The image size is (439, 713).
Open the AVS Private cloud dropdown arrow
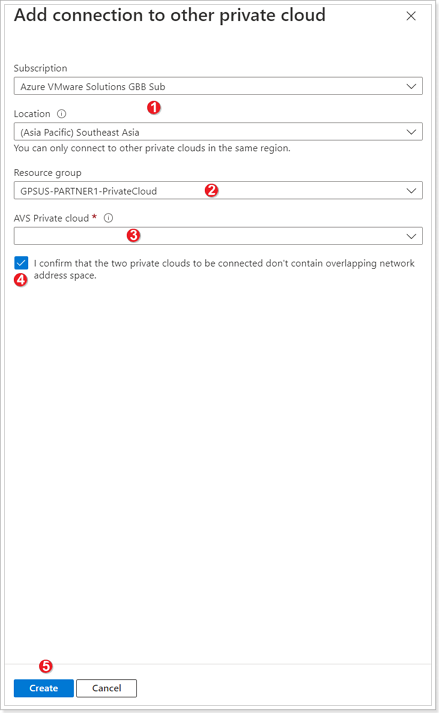coord(411,236)
